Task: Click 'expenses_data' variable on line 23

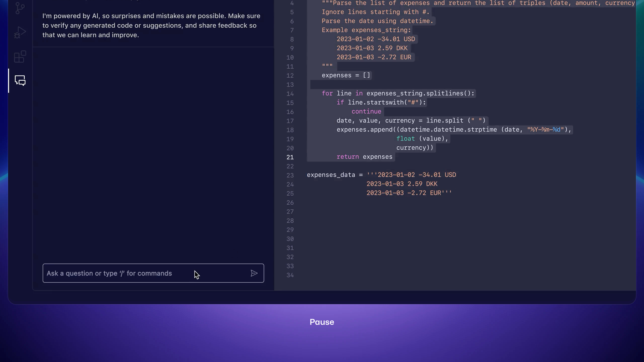Action: (331, 175)
